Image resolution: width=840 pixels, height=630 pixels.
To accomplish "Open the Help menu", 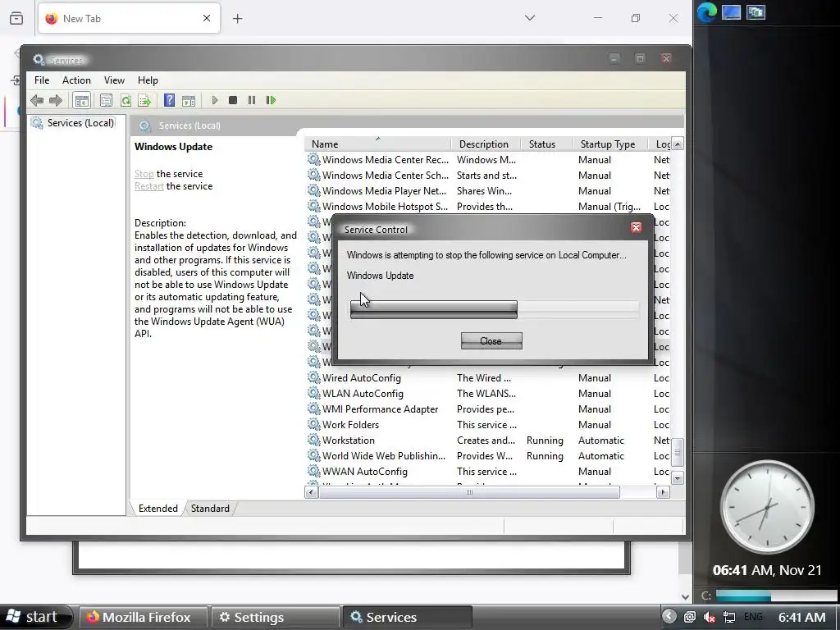I will click(148, 80).
